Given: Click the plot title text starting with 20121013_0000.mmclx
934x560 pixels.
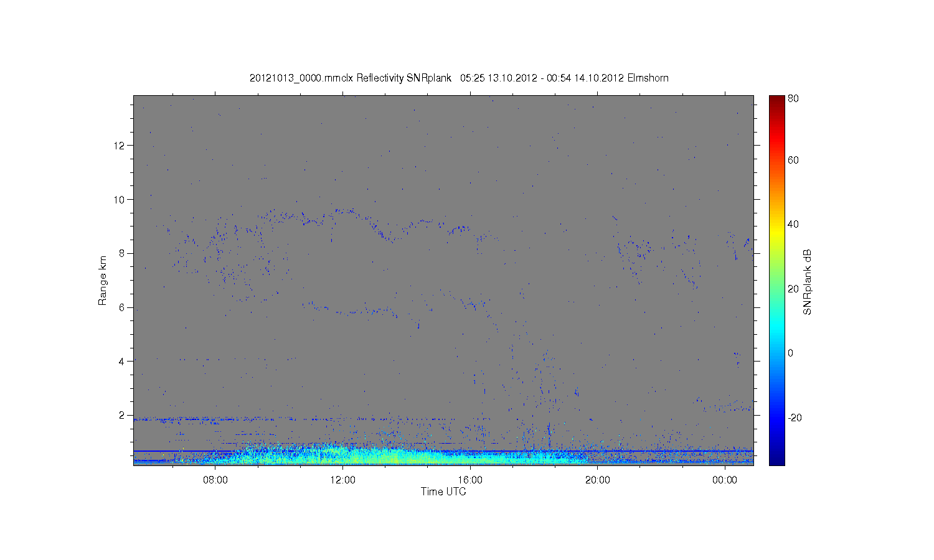Looking at the screenshot, I should [459, 78].
